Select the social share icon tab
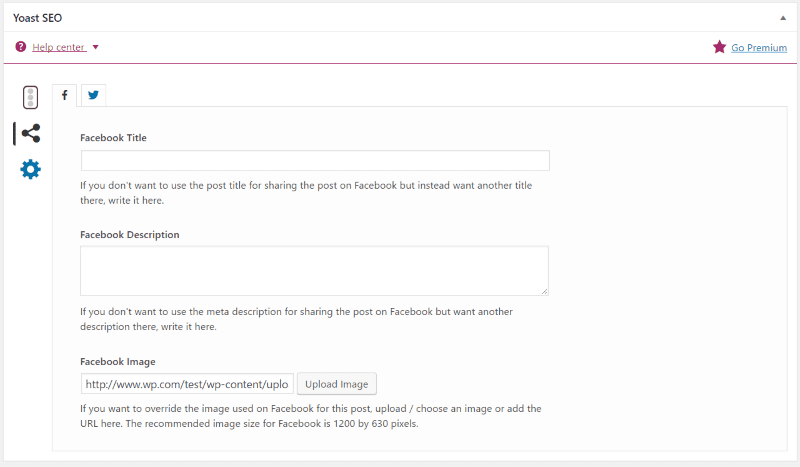Viewport: 800px width, 467px height. (31, 133)
